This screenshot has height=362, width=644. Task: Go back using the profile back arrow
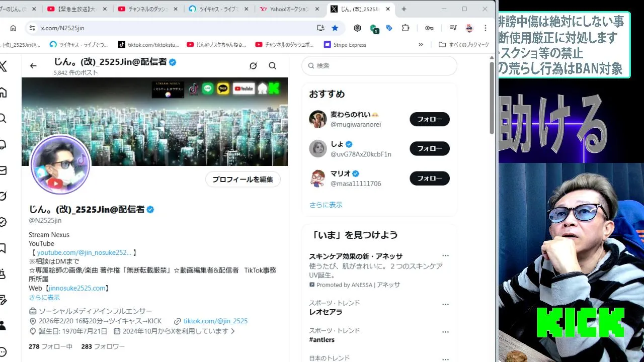[x=33, y=66]
